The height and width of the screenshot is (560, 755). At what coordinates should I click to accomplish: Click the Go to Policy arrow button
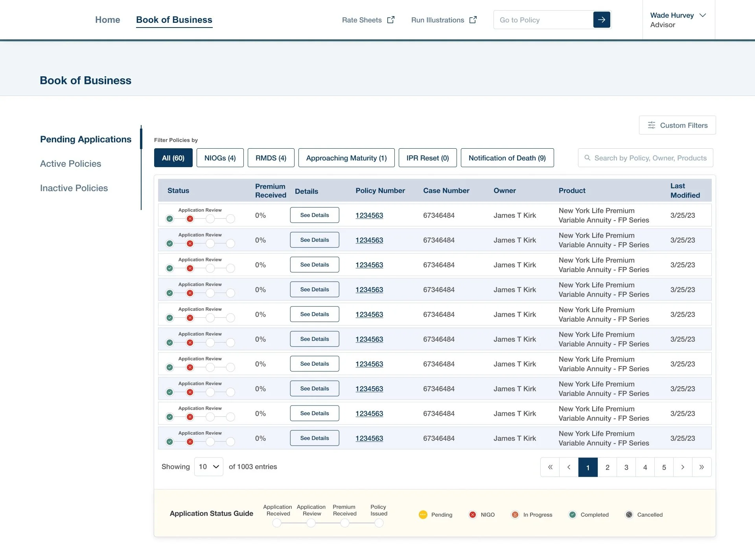tap(601, 20)
